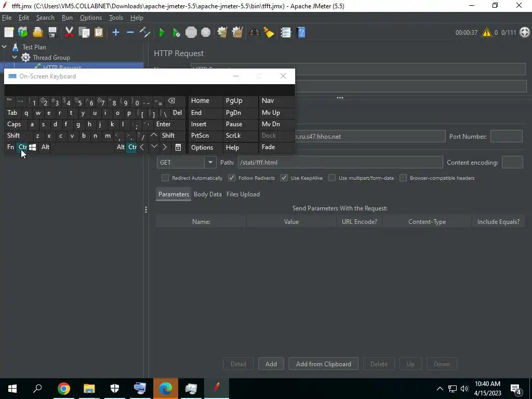Uncheck Use KeepAlive checkbox
Image resolution: width=532 pixels, height=399 pixels.
(284, 178)
